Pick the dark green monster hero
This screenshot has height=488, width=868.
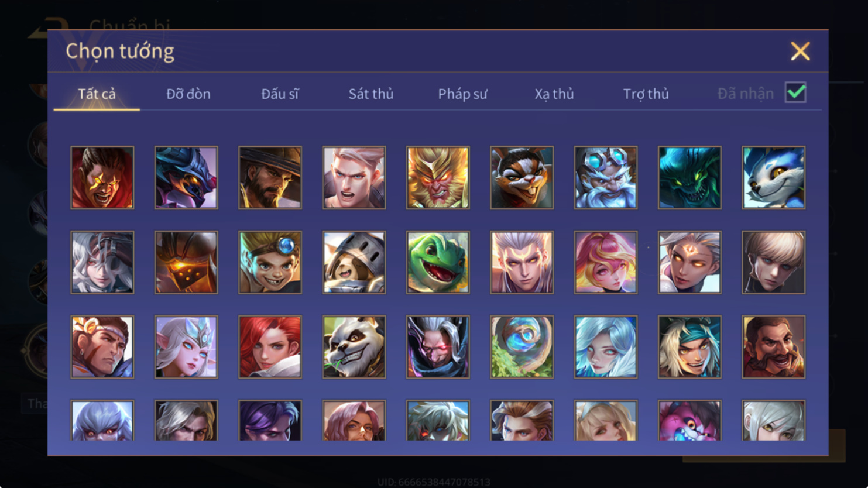click(689, 177)
